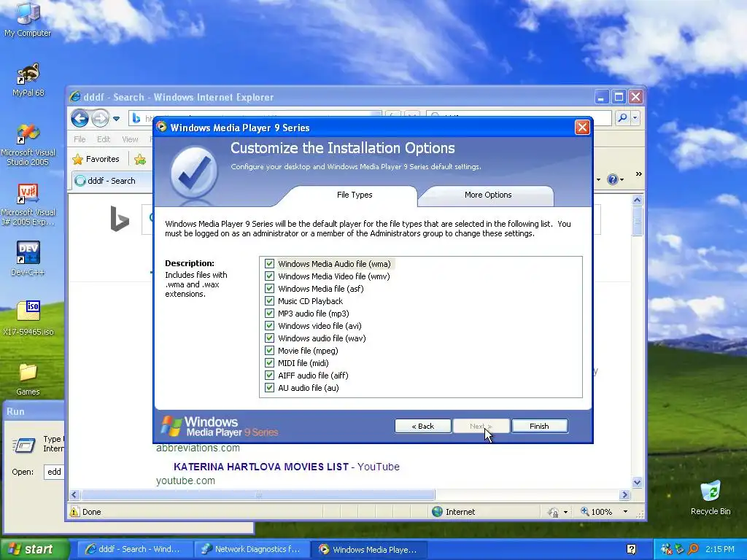Screen dimensions: 747x560
Task: Click the orange magnifier tray icon
Action: point(693,549)
